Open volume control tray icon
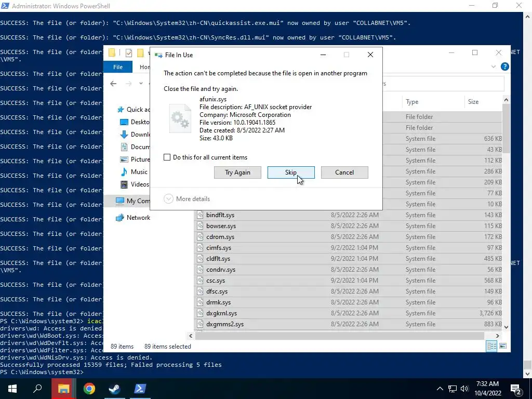Image resolution: width=532 pixels, height=399 pixels. [464, 389]
